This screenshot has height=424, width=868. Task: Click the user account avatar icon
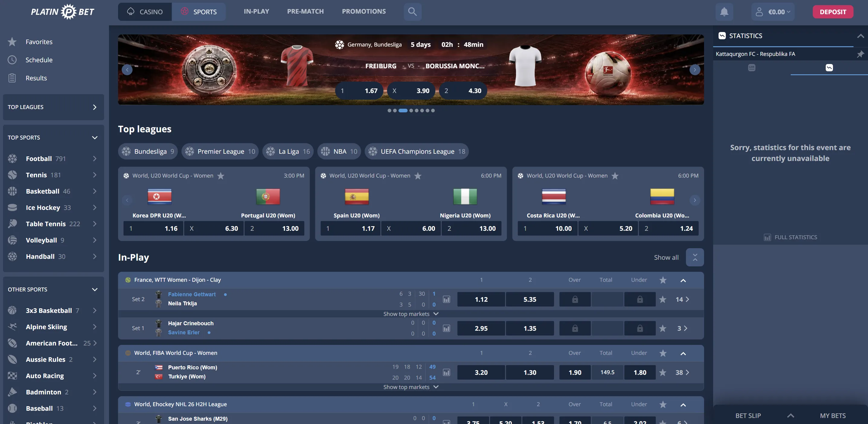759,12
